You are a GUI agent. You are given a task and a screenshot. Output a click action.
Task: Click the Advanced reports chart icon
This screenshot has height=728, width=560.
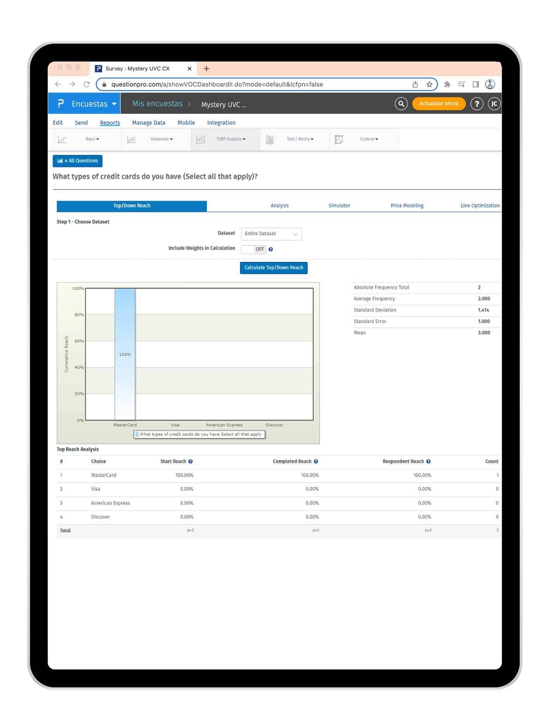pos(131,139)
